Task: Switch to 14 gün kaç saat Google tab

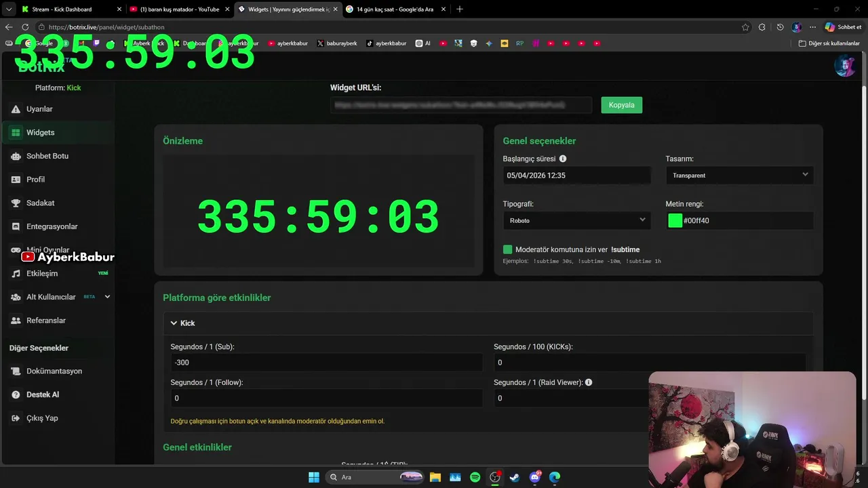Action: [x=395, y=9]
